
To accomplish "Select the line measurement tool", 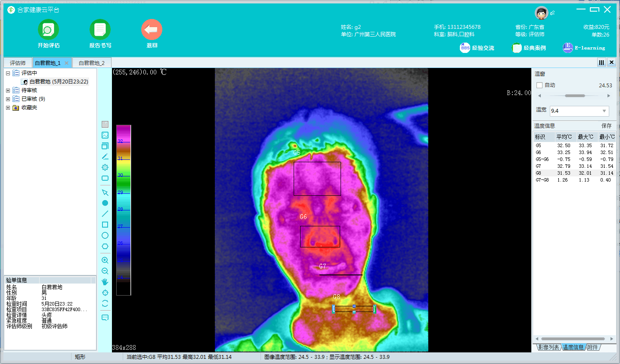I will coord(105,214).
